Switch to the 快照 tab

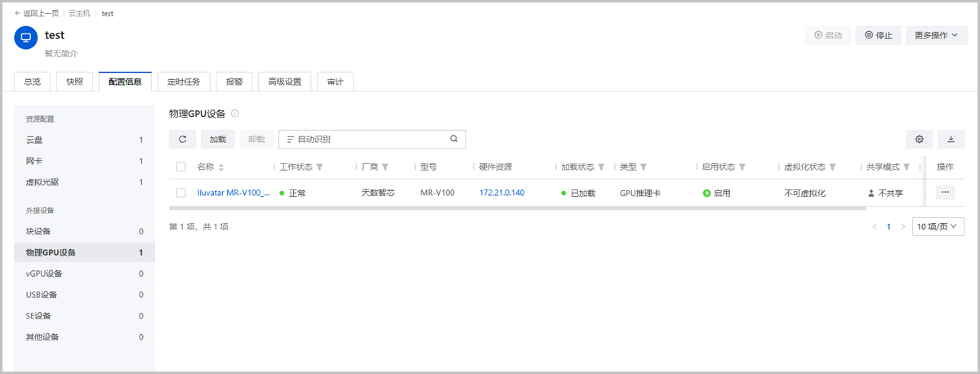coord(74,82)
